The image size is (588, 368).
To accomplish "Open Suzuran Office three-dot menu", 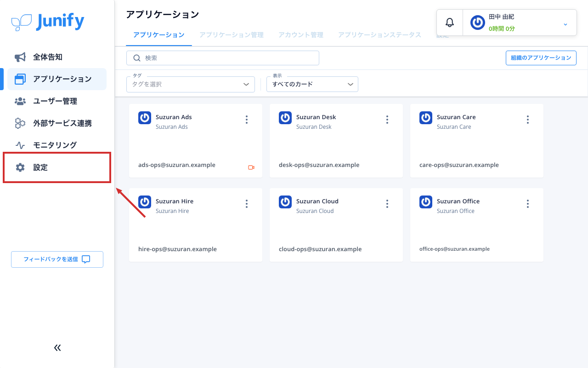I will coord(528,204).
